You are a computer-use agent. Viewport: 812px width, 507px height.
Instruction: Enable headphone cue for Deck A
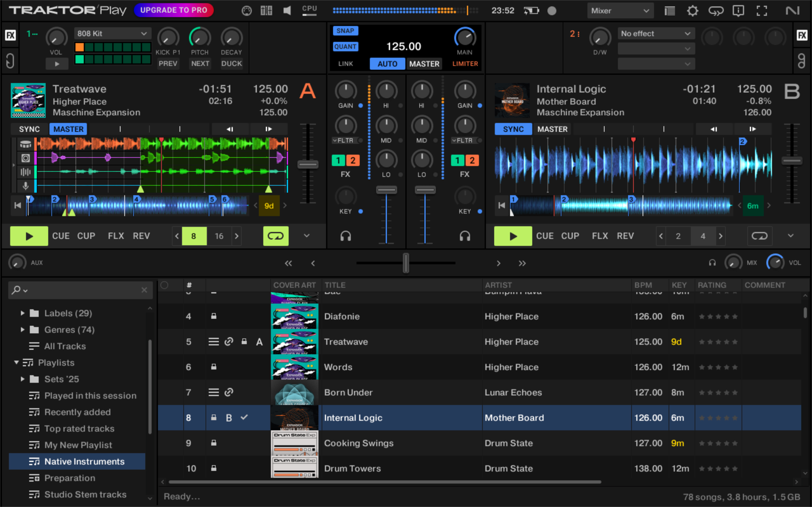pos(346,236)
